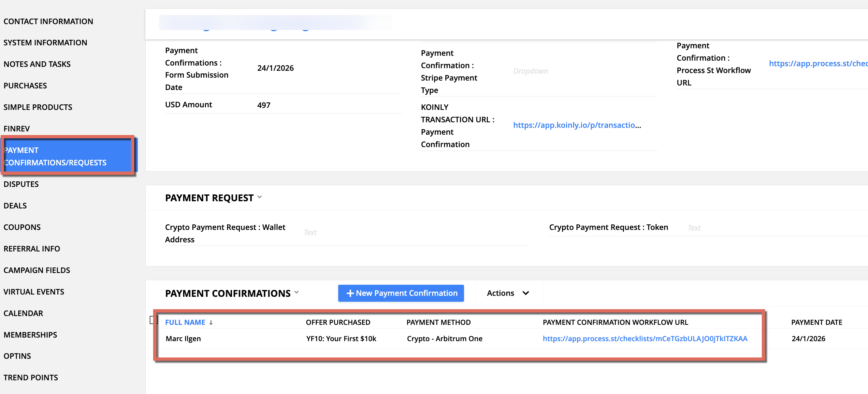Open the Stripe Payment Type dropdown field
Image resolution: width=868 pixels, height=394 pixels.
tap(530, 71)
